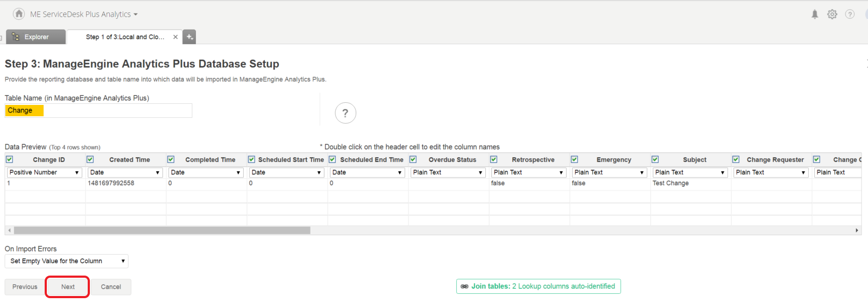The height and width of the screenshot is (303, 868).
Task: Select the Step 1 of 3 tab
Action: tap(125, 37)
